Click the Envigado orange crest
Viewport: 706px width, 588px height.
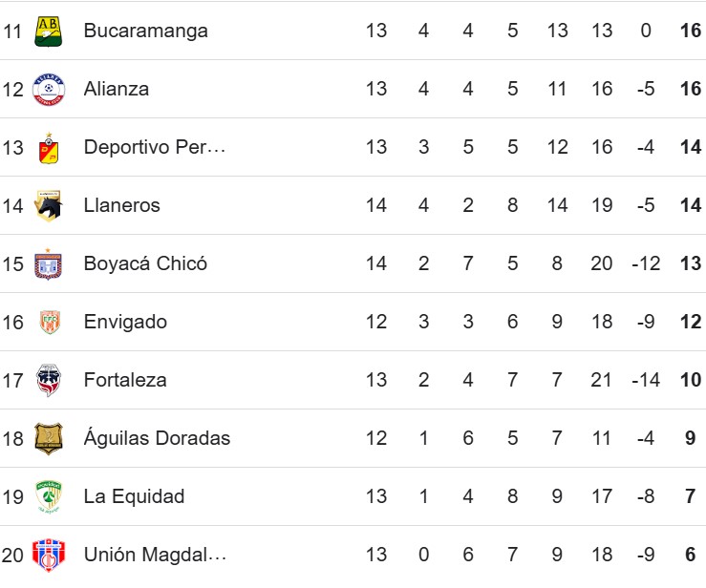(x=50, y=322)
